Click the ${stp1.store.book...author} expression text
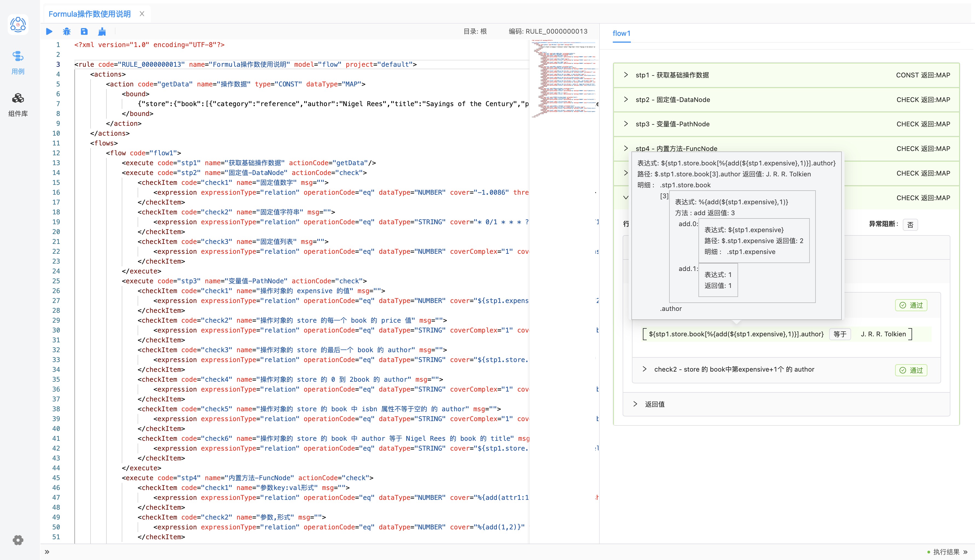 [x=736, y=334]
